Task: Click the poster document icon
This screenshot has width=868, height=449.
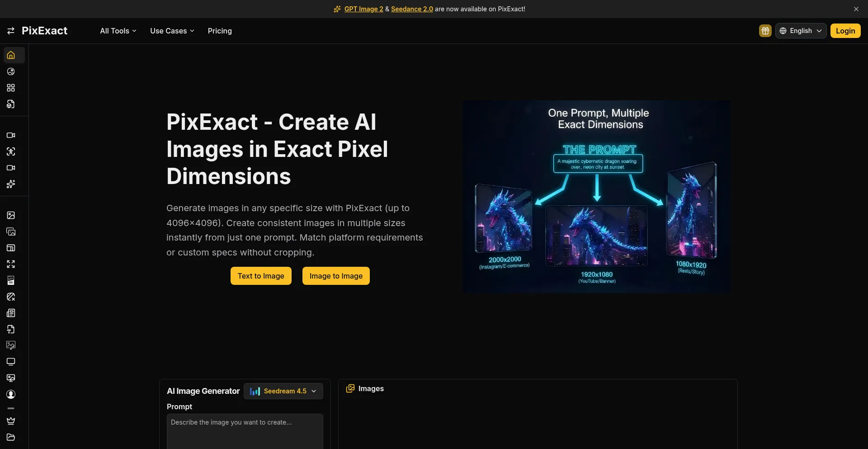Action: tap(11, 280)
